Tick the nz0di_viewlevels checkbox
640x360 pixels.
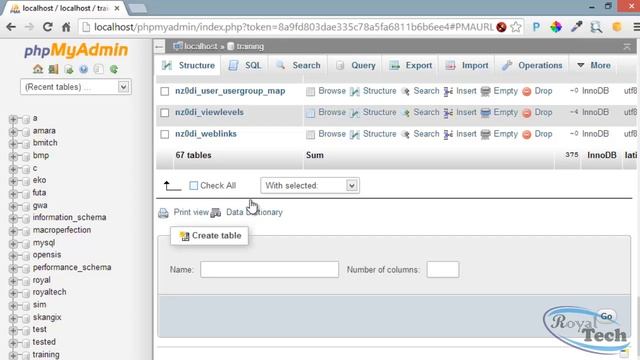(x=164, y=113)
